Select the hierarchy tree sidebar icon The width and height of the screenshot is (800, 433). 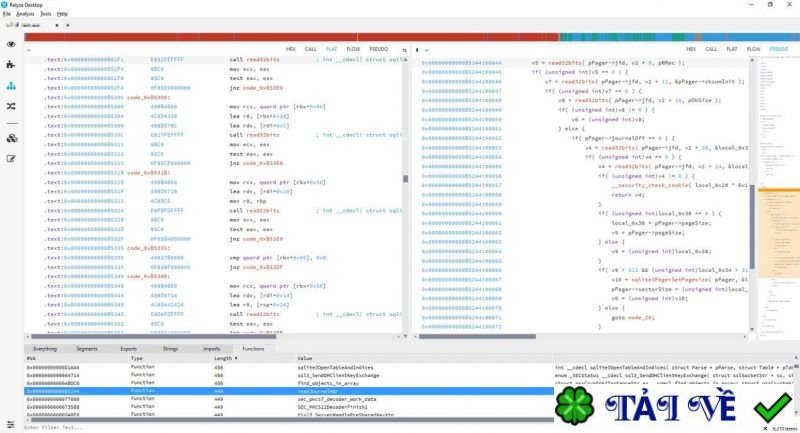tap(11, 86)
